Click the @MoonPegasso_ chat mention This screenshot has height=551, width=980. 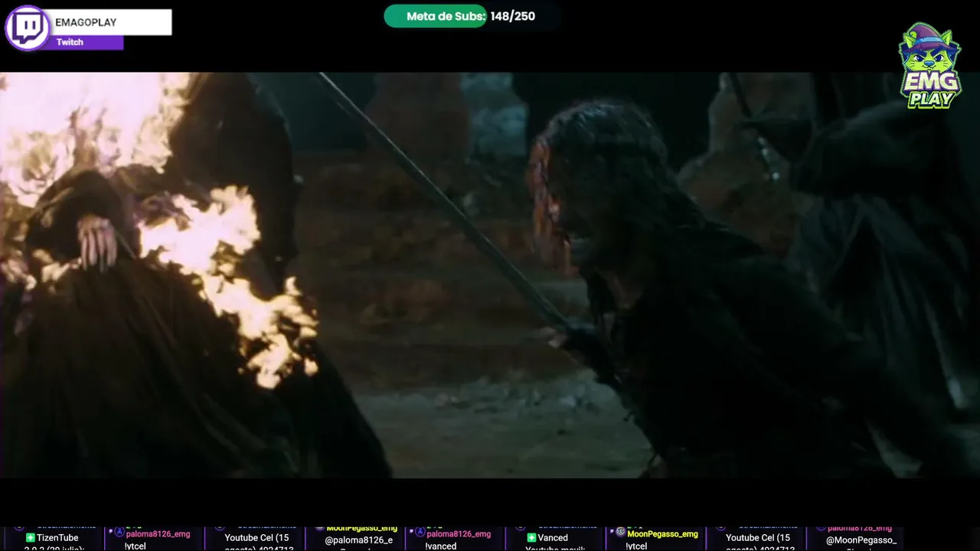pyautogui.click(x=861, y=540)
